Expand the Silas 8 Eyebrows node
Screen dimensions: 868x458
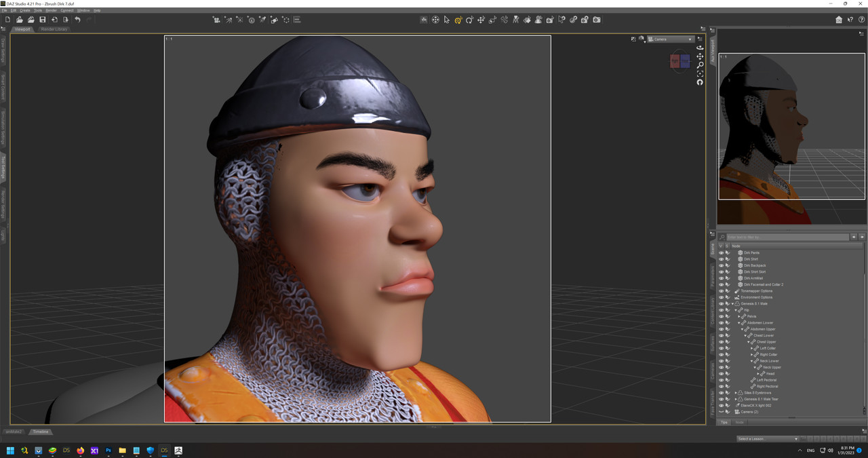736,393
